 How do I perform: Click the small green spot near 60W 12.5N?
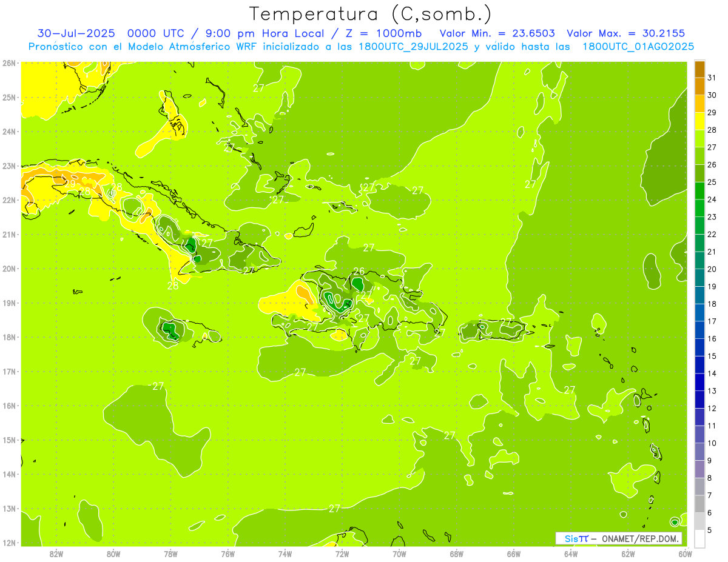pyautogui.click(x=675, y=522)
